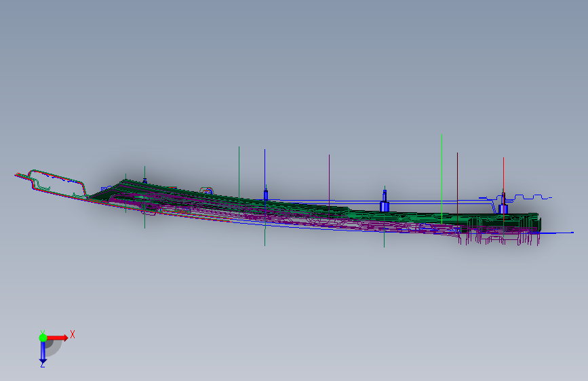
Task: Click the green Y axis ball on triad
Action: pos(43,338)
